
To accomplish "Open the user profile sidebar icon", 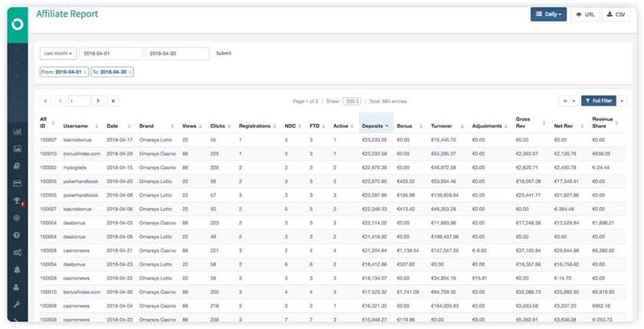I will [x=18, y=287].
